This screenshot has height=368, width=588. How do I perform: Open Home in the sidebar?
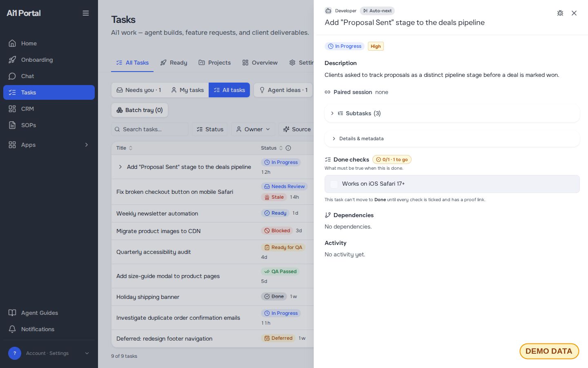coord(49,43)
